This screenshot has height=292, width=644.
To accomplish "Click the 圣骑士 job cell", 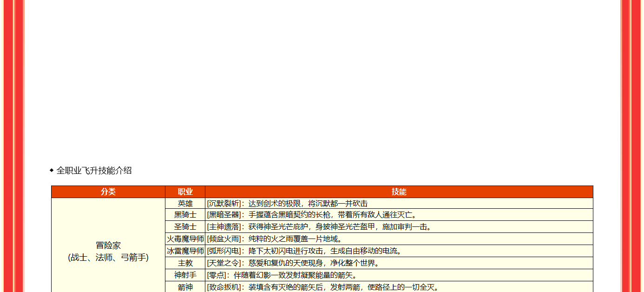I will point(185,227).
